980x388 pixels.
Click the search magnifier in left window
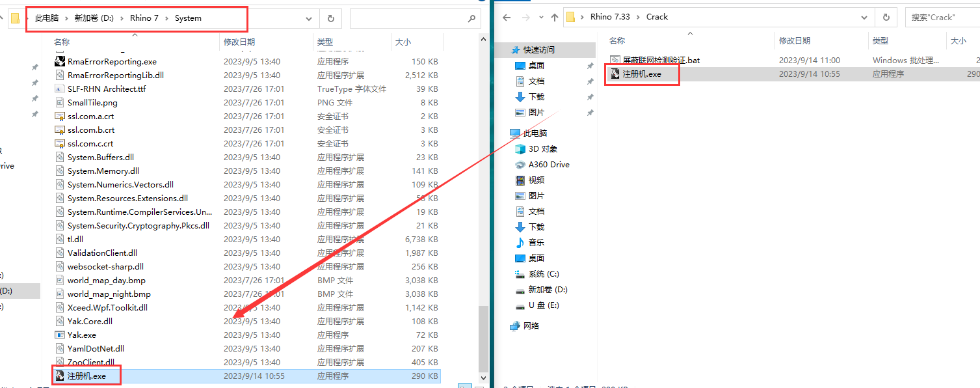point(472,19)
